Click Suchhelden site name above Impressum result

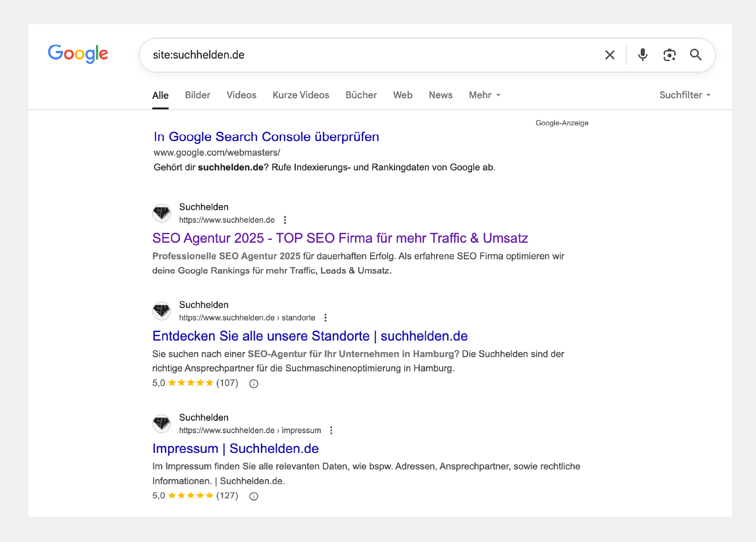(203, 418)
